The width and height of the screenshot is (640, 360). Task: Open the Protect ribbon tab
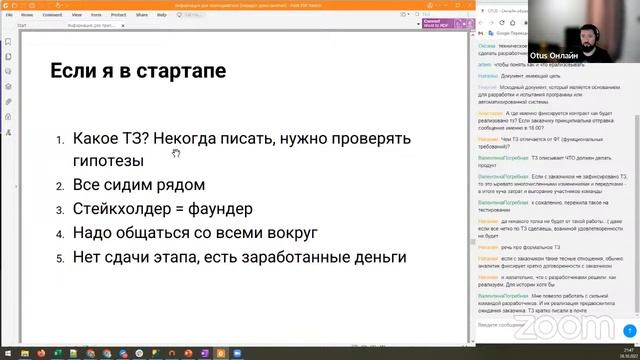point(118,15)
